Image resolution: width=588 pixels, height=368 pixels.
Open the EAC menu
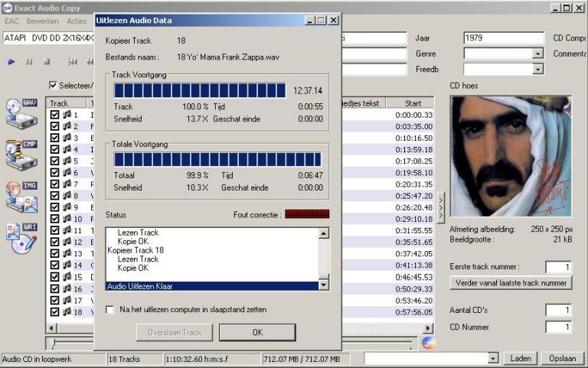click(11, 21)
